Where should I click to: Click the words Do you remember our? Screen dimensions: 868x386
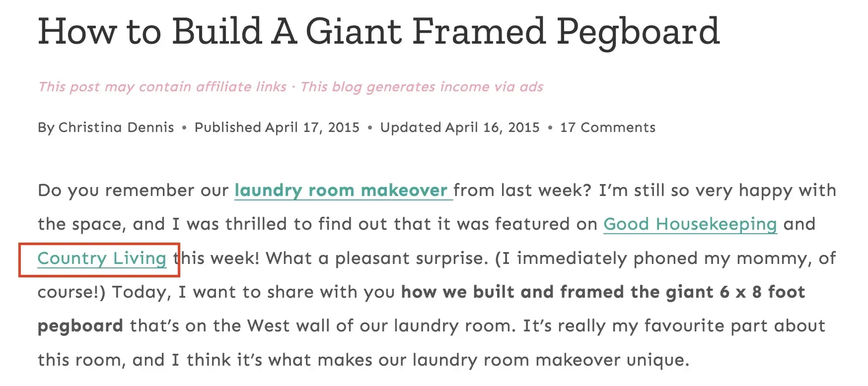pyautogui.click(x=133, y=191)
